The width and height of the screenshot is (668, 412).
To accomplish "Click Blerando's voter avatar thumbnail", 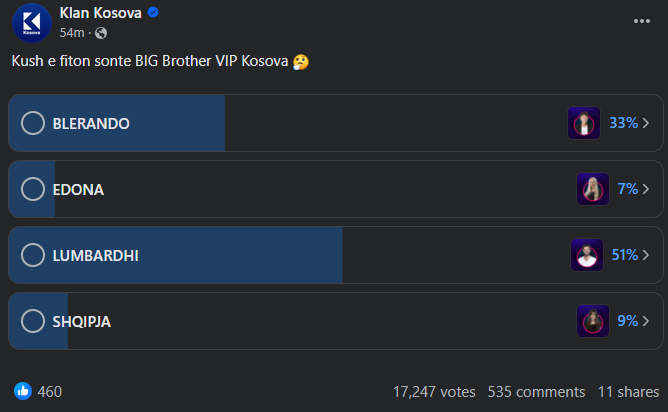I will [583, 123].
